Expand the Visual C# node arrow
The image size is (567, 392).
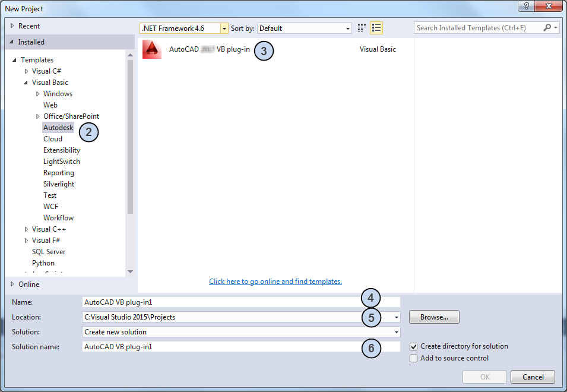click(x=26, y=71)
